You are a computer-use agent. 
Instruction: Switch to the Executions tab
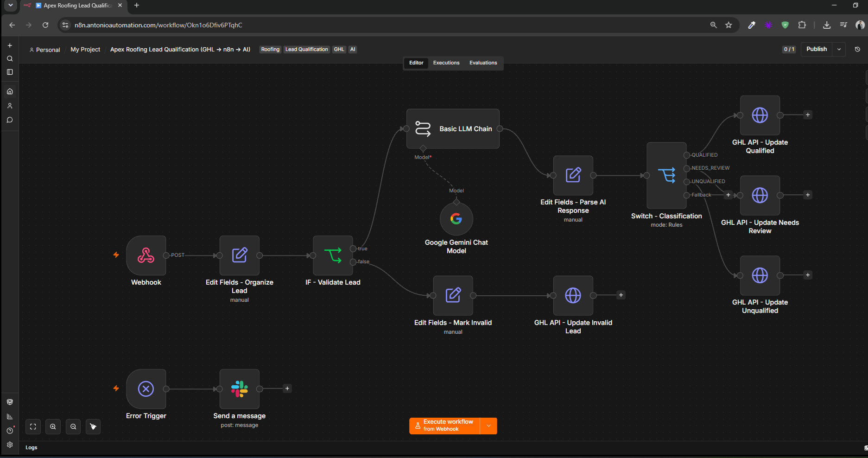(x=446, y=63)
